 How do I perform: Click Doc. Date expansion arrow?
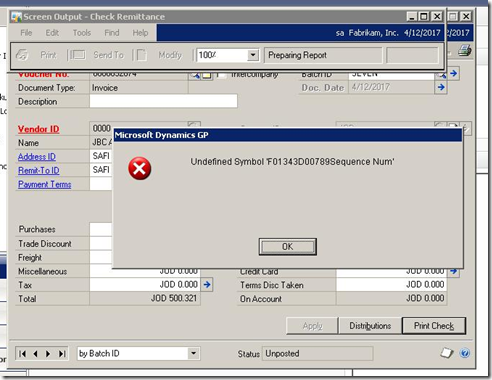[441, 87]
